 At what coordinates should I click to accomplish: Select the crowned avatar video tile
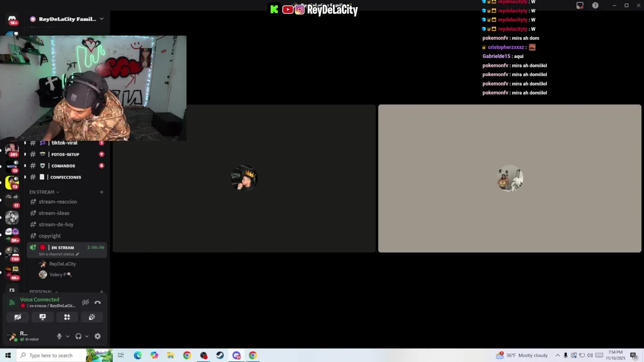pos(244,178)
